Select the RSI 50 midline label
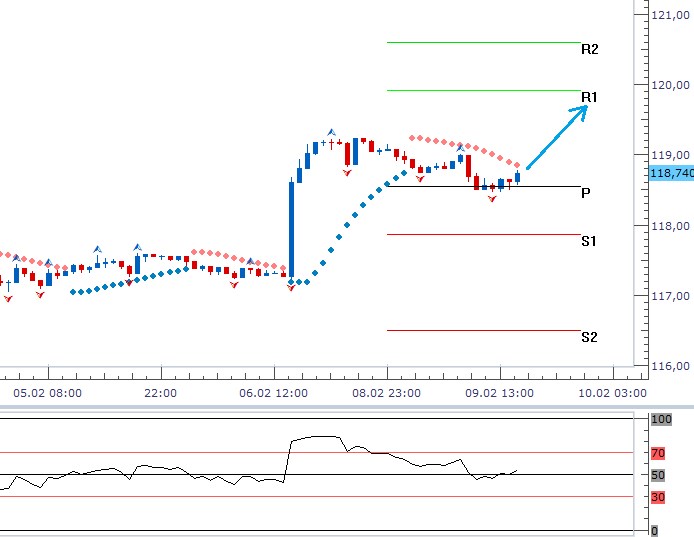Image resolution: width=694 pixels, height=537 pixels. (658, 475)
